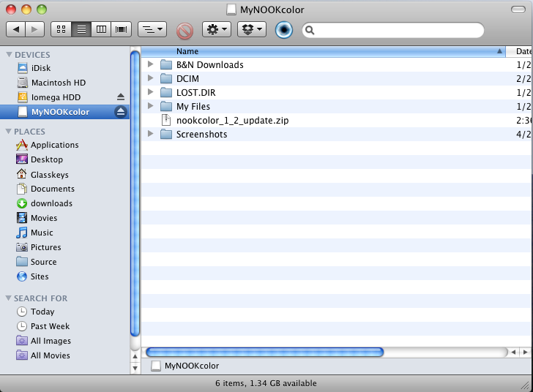Eject the MyNOOKcolor device
The height and width of the screenshot is (392, 533).
point(121,112)
